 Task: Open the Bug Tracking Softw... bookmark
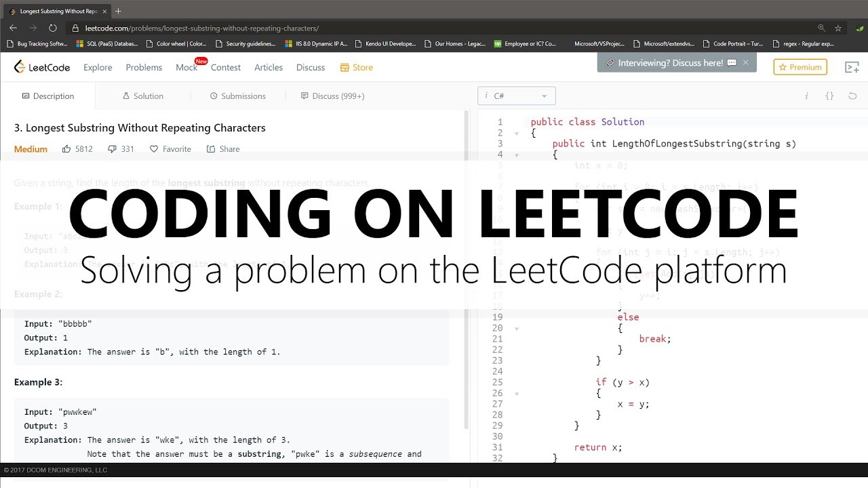37,43
